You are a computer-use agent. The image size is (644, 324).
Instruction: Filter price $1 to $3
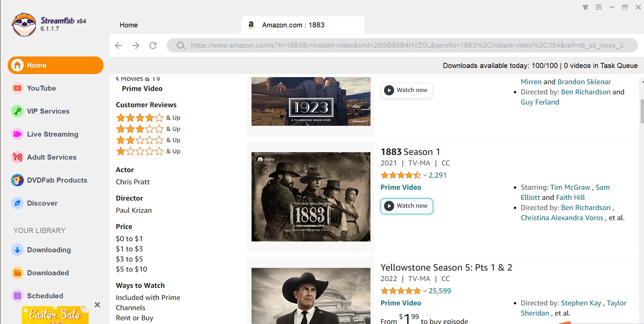pos(129,249)
